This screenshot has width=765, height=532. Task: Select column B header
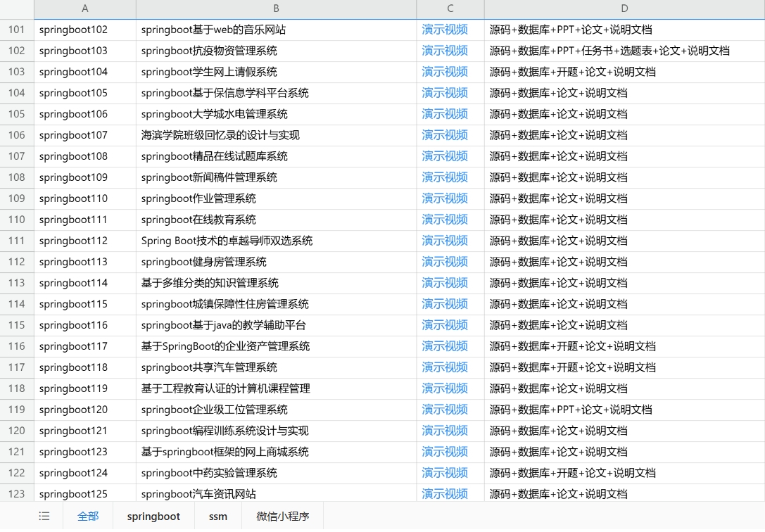(x=276, y=8)
